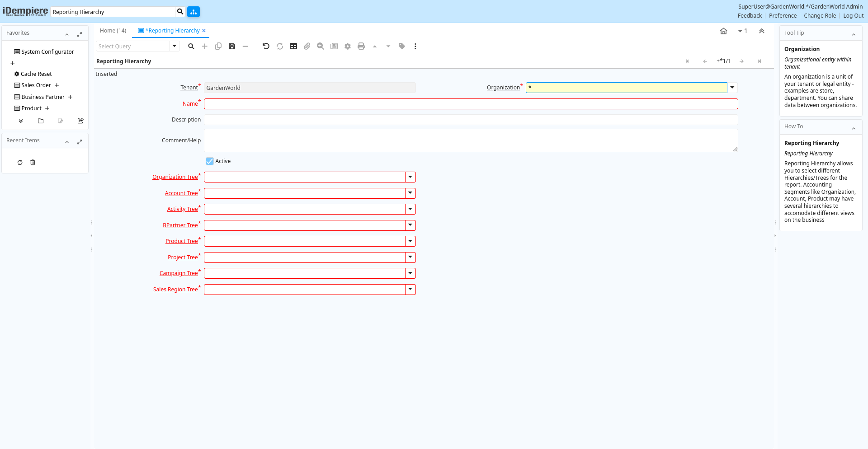The image size is (868, 449).
Task: Click the Home icon at top right
Action: (723, 31)
